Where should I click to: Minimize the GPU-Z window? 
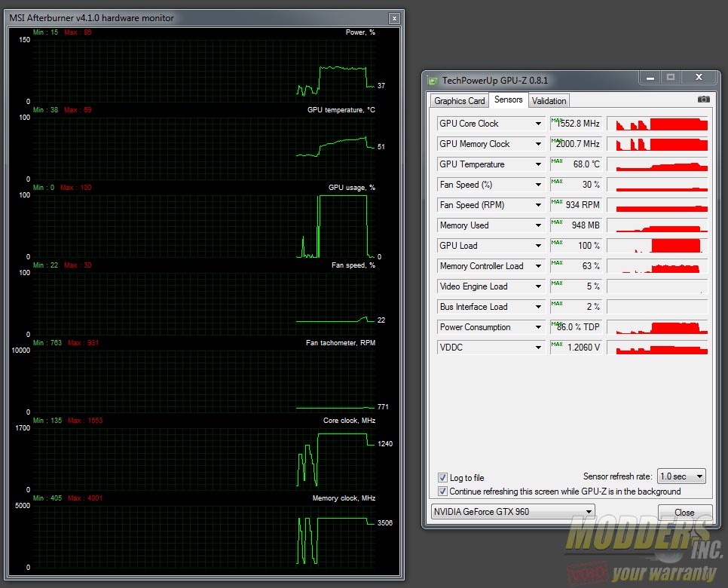(x=650, y=78)
